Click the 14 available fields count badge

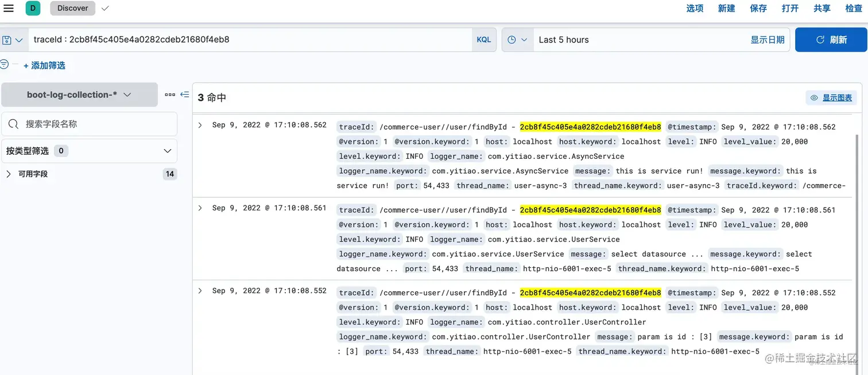pyautogui.click(x=170, y=174)
